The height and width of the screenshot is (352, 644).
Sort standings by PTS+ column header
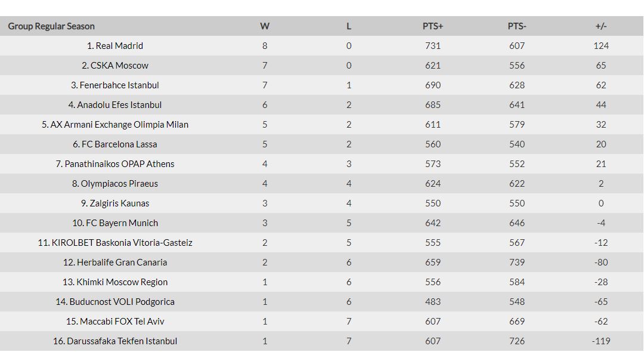(433, 26)
